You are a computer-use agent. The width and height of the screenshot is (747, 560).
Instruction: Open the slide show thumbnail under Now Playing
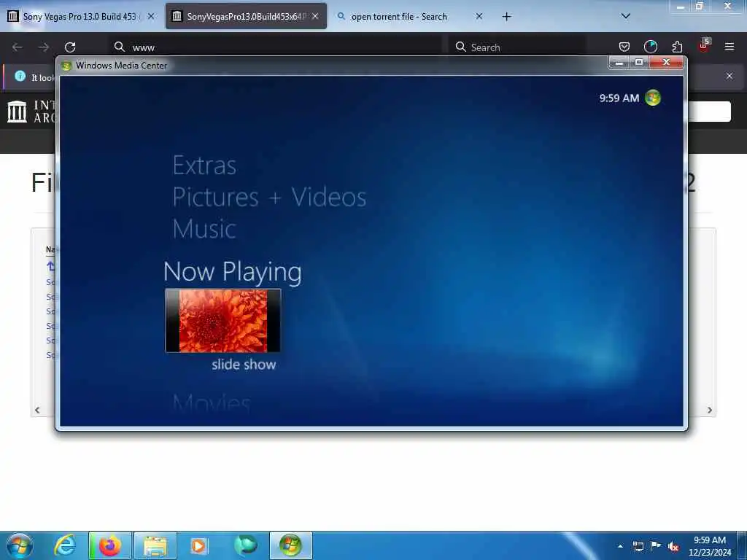click(x=223, y=321)
